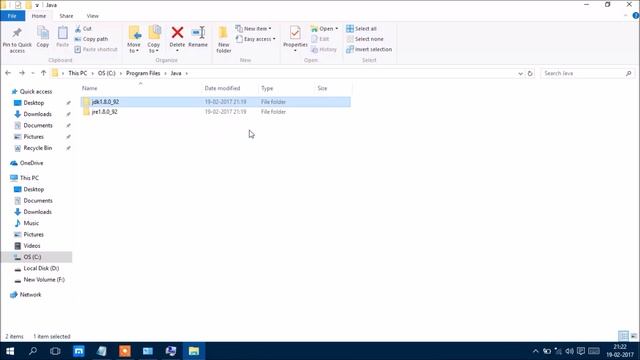Image resolution: width=640 pixels, height=360 pixels.
Task: Show hidden tray icons chevron
Action: 536,351
